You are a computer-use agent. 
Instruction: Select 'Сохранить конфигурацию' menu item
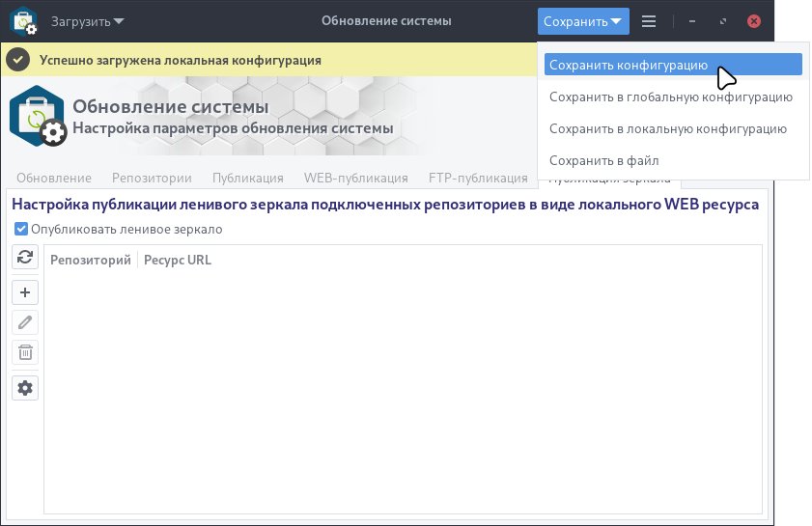pyautogui.click(x=673, y=65)
